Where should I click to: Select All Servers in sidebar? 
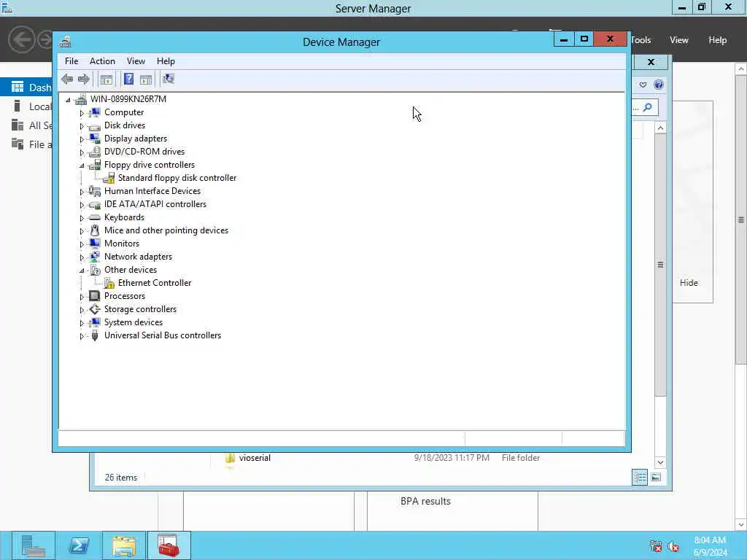(27, 125)
